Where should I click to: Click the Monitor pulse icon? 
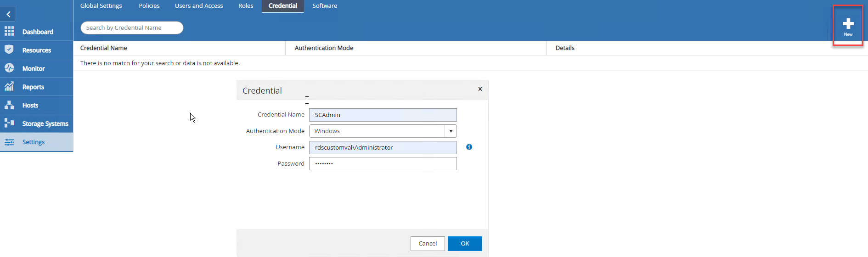9,68
